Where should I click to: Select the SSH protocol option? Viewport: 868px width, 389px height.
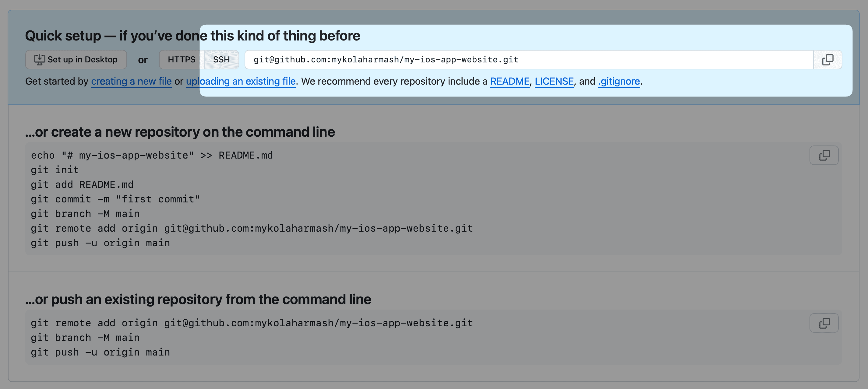(x=221, y=59)
